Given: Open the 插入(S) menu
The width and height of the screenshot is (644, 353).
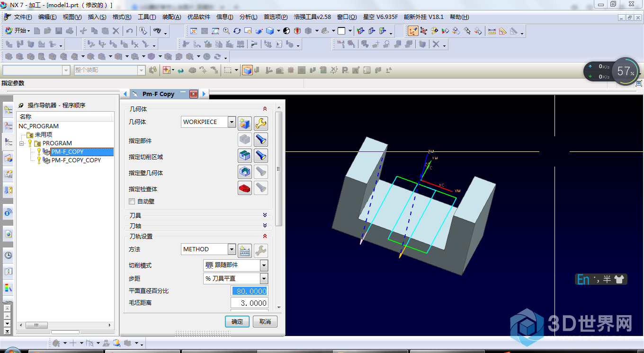Looking at the screenshot, I should click(x=97, y=17).
